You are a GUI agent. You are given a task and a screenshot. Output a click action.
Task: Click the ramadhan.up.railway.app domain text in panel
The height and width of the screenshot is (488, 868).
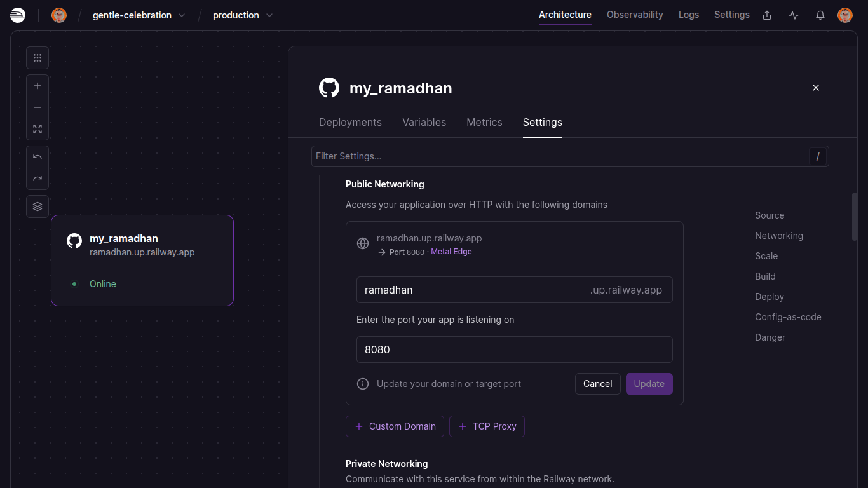[x=429, y=238]
